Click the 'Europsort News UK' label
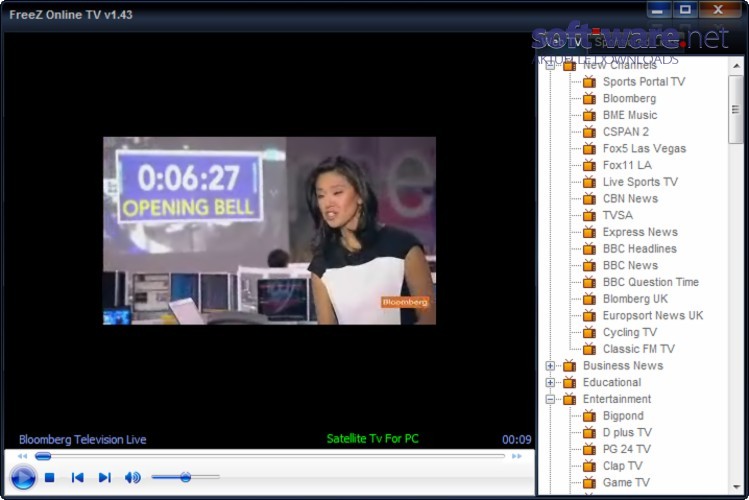The width and height of the screenshot is (749, 500). 653,316
